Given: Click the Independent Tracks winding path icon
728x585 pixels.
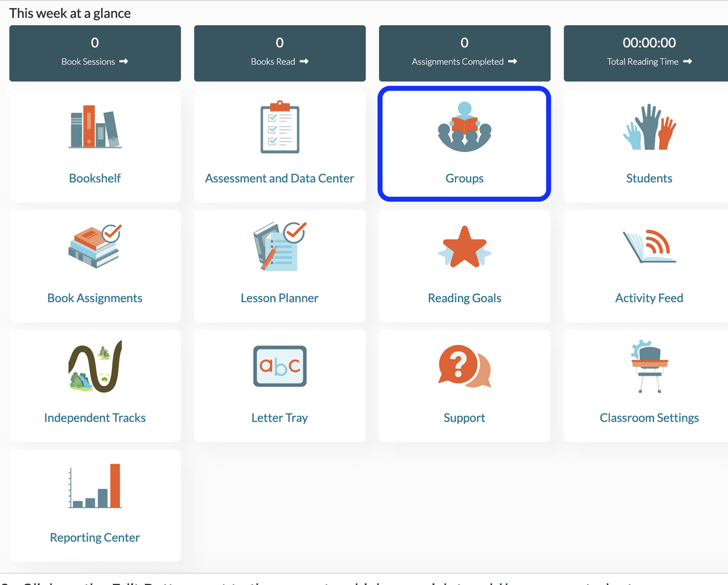Looking at the screenshot, I should pos(95,366).
